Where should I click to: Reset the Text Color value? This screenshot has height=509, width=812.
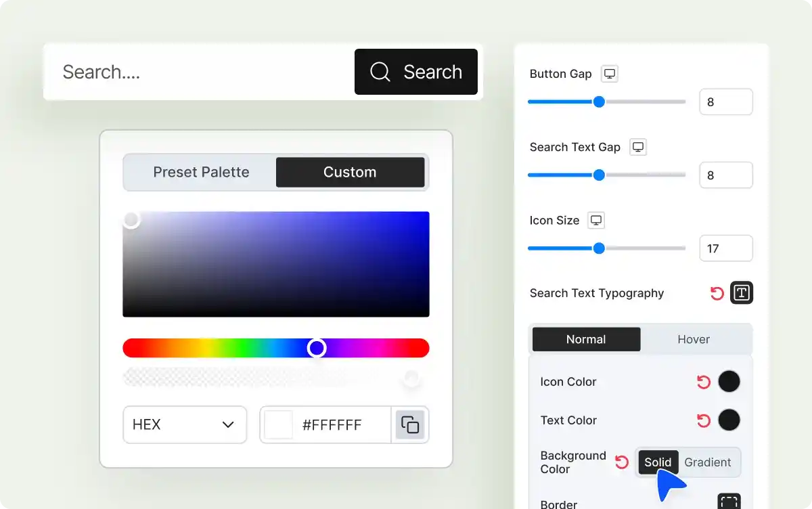coord(704,420)
